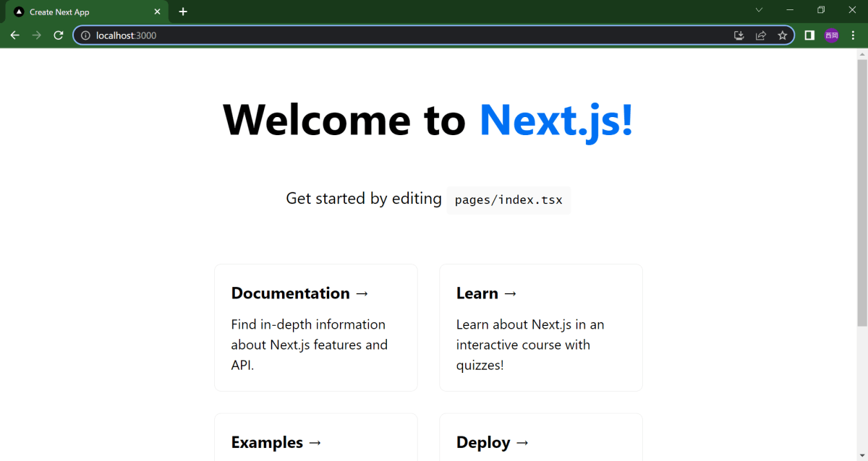Viewport: 868px width, 461px height.
Task: Click the Next.js triangle favicon on tab
Action: [x=19, y=12]
